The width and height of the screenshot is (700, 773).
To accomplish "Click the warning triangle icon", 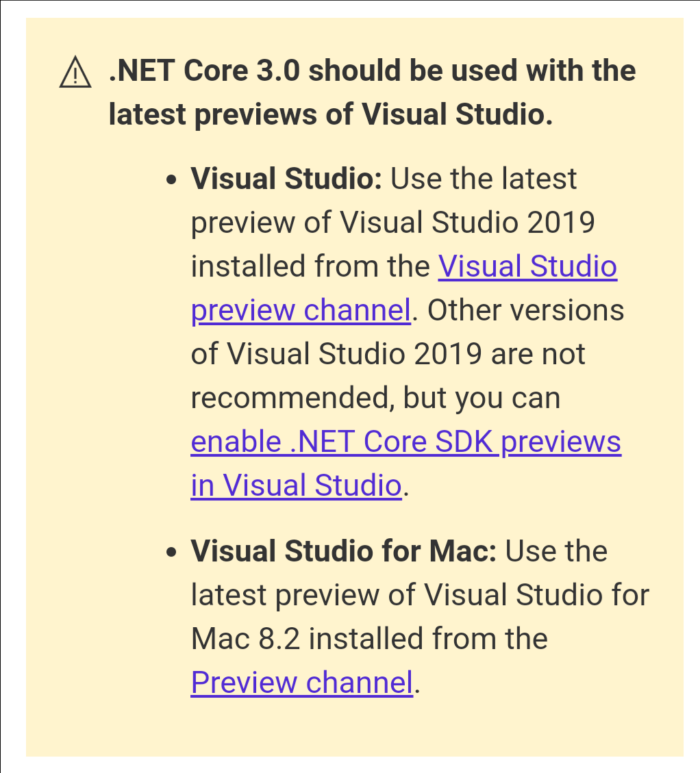I will (x=75, y=73).
